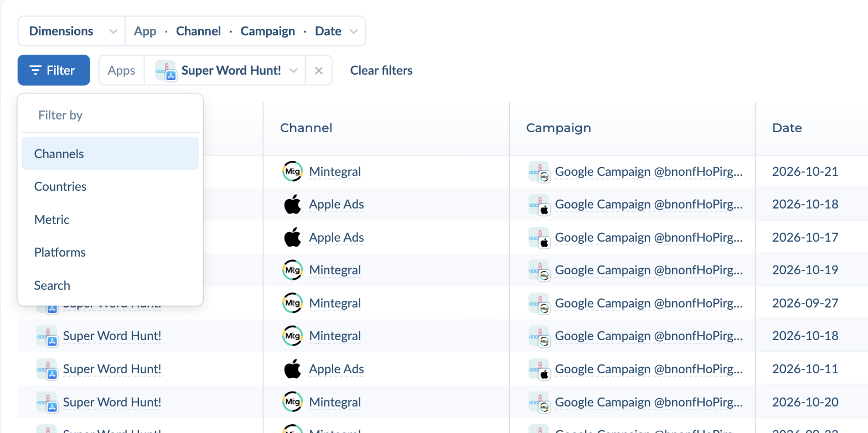The height and width of the screenshot is (433, 868).
Task: Click app icon in the 2026-10-11 row
Action: click(47, 369)
